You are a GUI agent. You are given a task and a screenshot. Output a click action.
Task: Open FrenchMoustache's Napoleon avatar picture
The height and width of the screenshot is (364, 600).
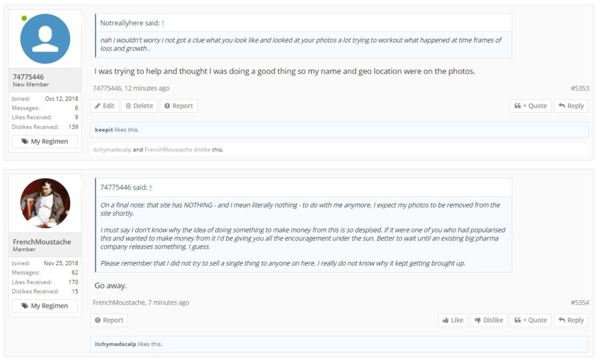[45, 203]
